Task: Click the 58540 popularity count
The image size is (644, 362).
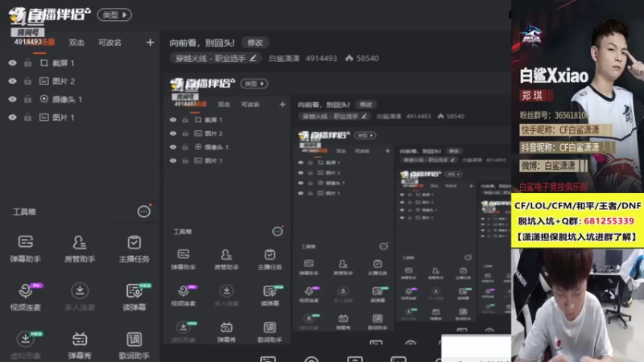Action: (368, 58)
